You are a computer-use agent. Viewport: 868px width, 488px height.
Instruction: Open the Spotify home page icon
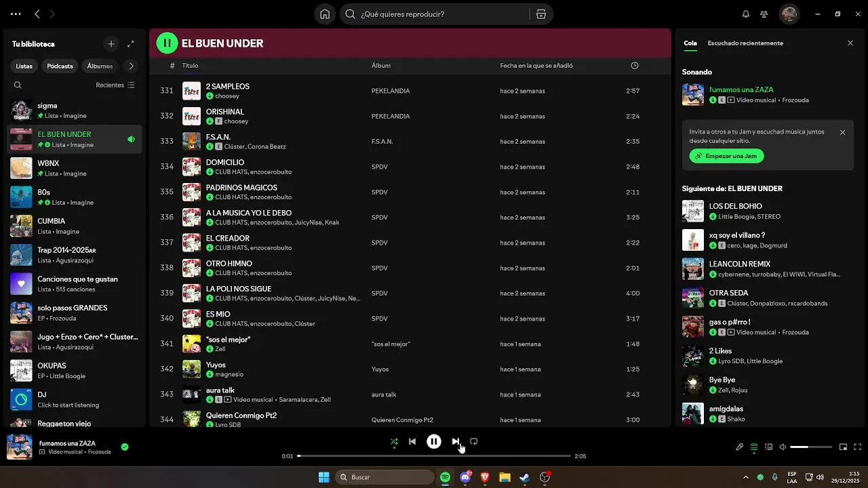pos(325,14)
